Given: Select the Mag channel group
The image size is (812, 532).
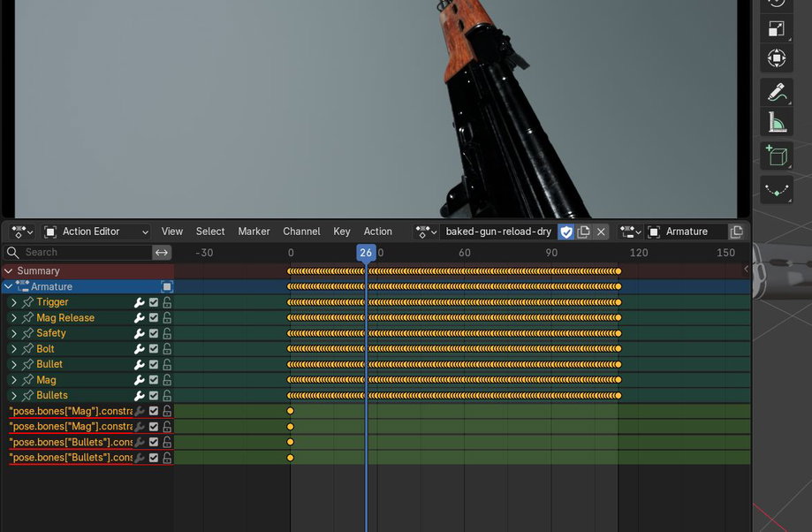Looking at the screenshot, I should [x=46, y=380].
